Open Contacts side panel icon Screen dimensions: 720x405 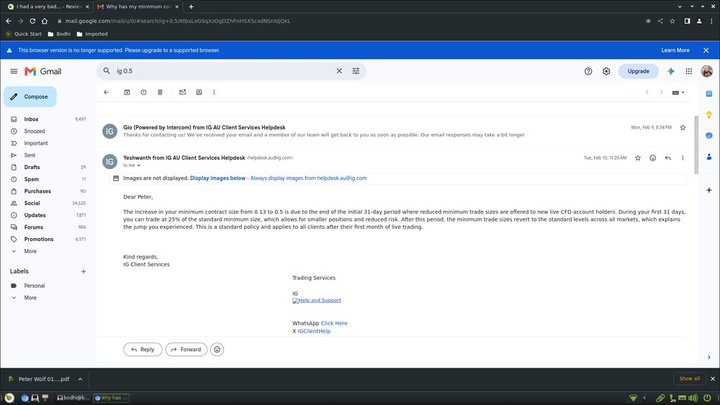(x=709, y=157)
